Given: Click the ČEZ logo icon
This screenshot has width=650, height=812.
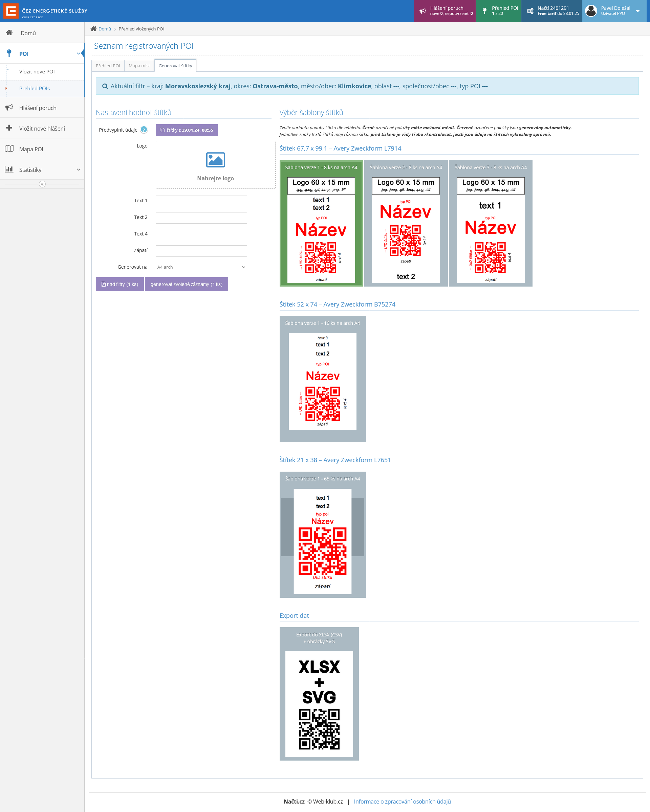Looking at the screenshot, I should [11, 11].
